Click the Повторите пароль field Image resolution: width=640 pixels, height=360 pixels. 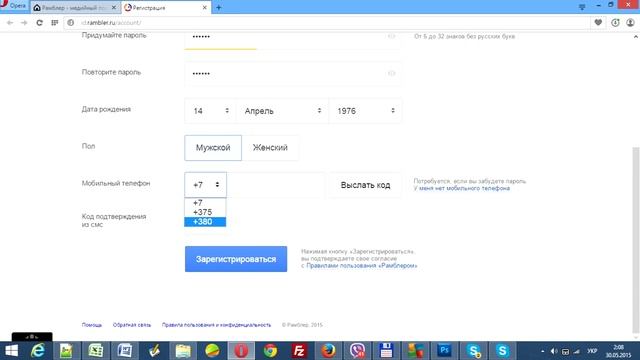(x=292, y=74)
